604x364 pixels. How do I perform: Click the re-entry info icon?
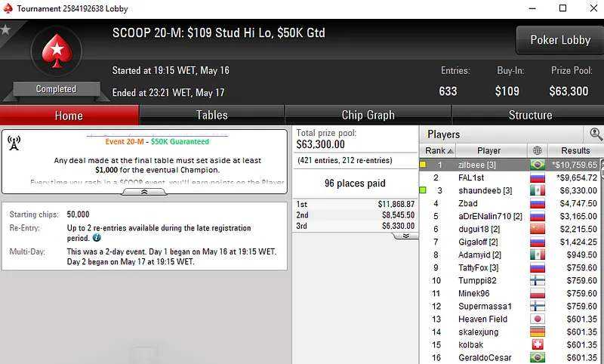97,238
